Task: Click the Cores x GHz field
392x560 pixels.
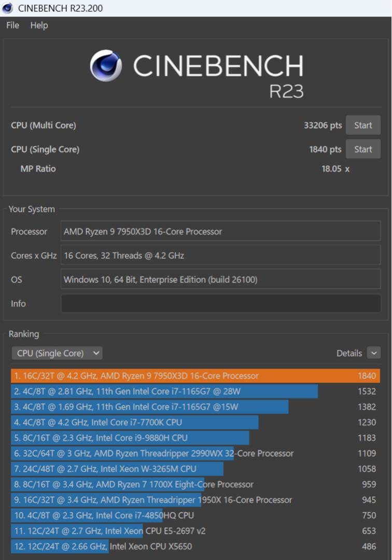Action: pyautogui.click(x=220, y=255)
